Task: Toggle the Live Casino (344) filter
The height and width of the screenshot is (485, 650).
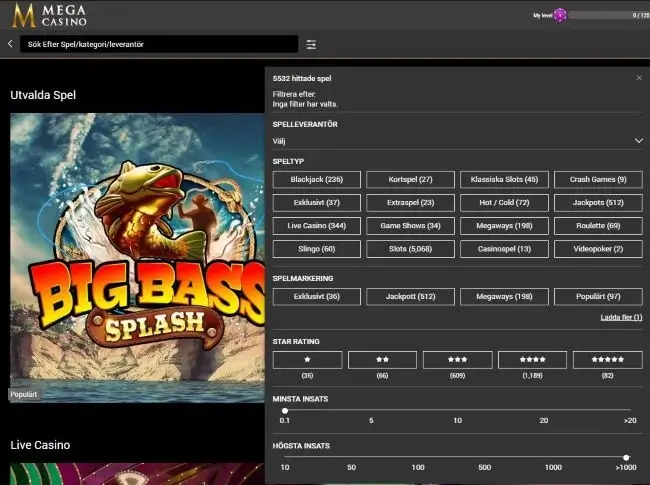Action: coord(317,226)
